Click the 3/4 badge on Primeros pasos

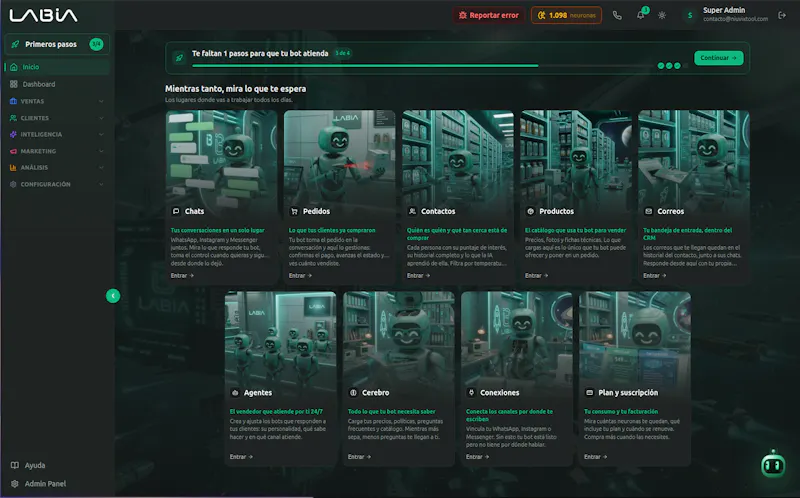click(x=96, y=44)
